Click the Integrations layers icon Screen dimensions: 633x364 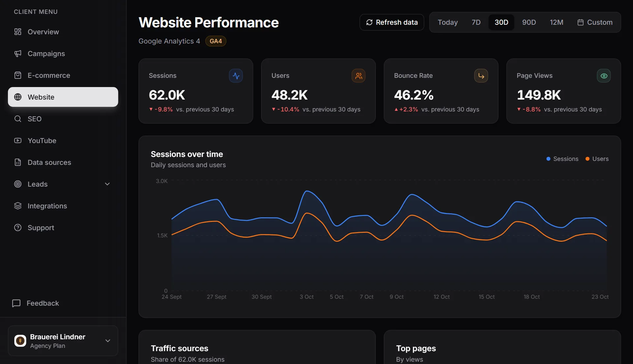click(18, 206)
